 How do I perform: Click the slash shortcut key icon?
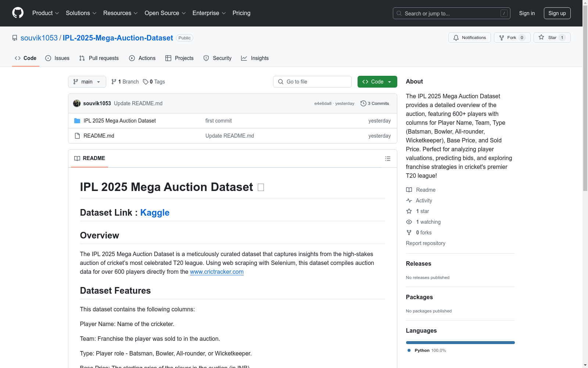(504, 13)
